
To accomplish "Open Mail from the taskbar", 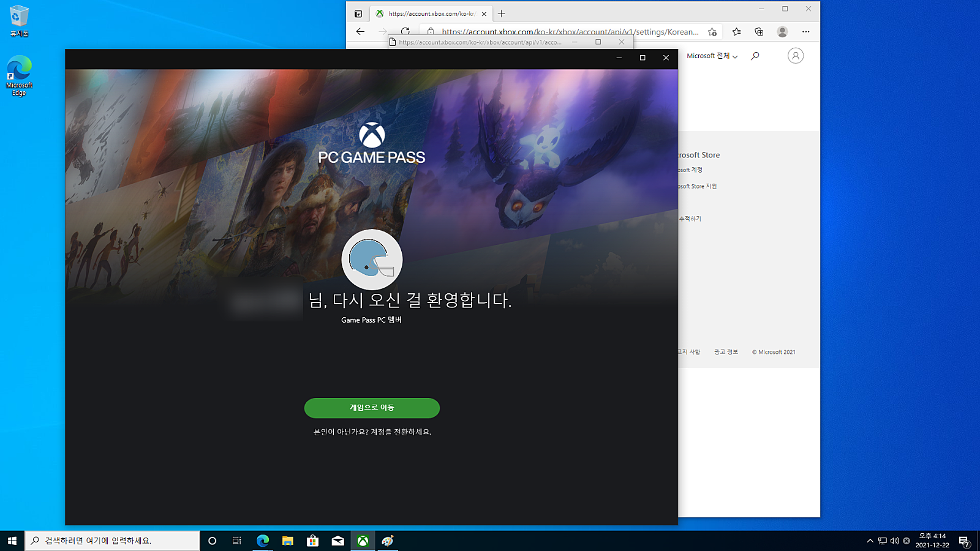I will tap(338, 541).
